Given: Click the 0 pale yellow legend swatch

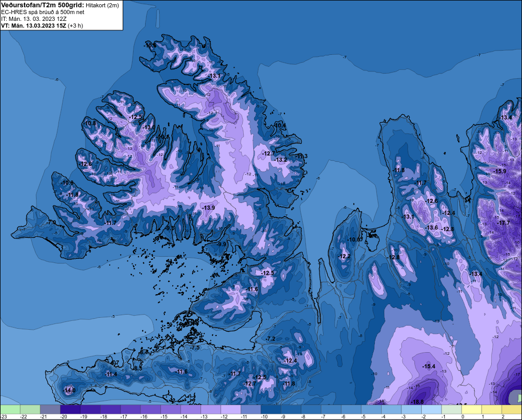Looking at the screenshot, I should click(472, 410).
